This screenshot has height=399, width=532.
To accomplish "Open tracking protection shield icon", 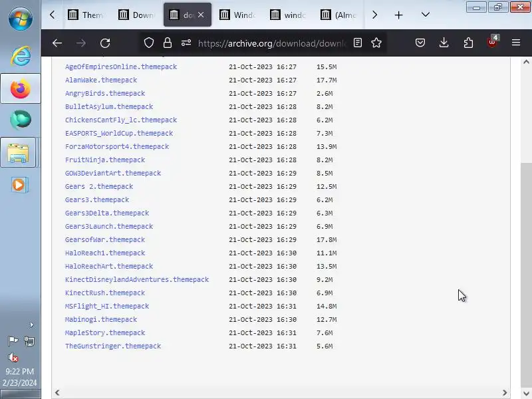I will 149,43.
